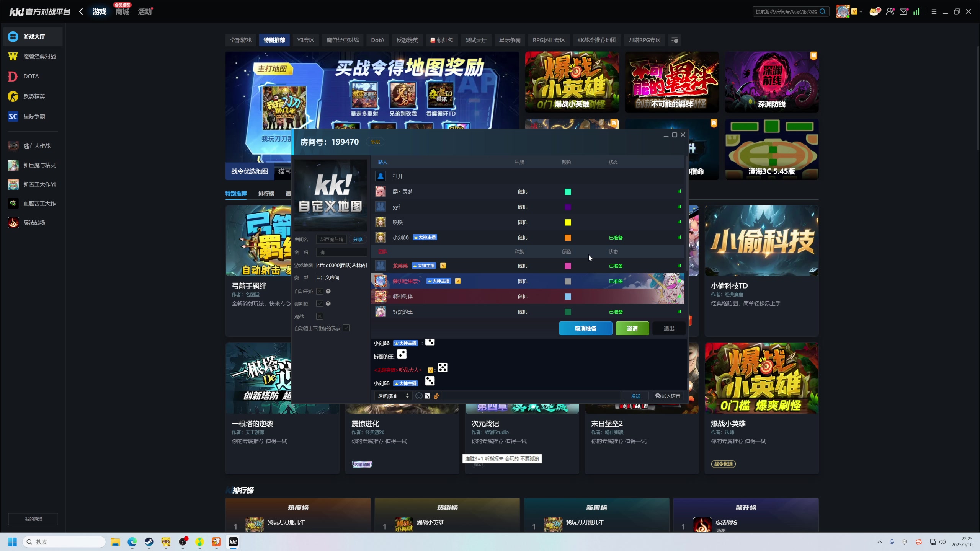Viewport: 980px width, 551px height.
Task: Click the 举报 report button
Action: [x=375, y=142]
